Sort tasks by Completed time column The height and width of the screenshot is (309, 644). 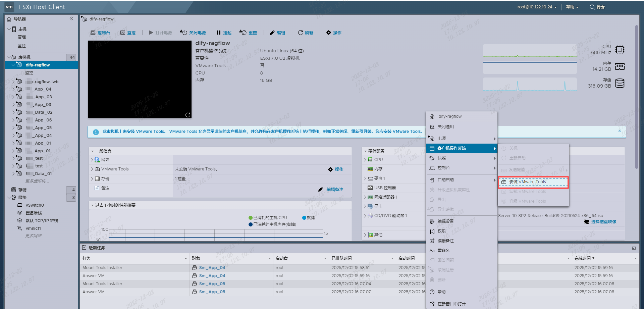[x=582, y=258]
